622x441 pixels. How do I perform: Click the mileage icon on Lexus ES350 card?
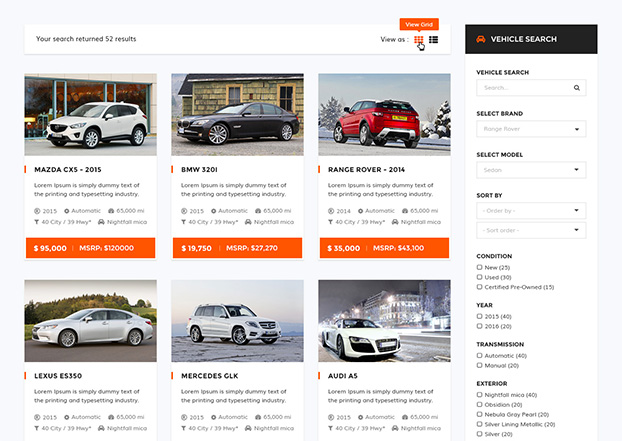click(x=111, y=417)
